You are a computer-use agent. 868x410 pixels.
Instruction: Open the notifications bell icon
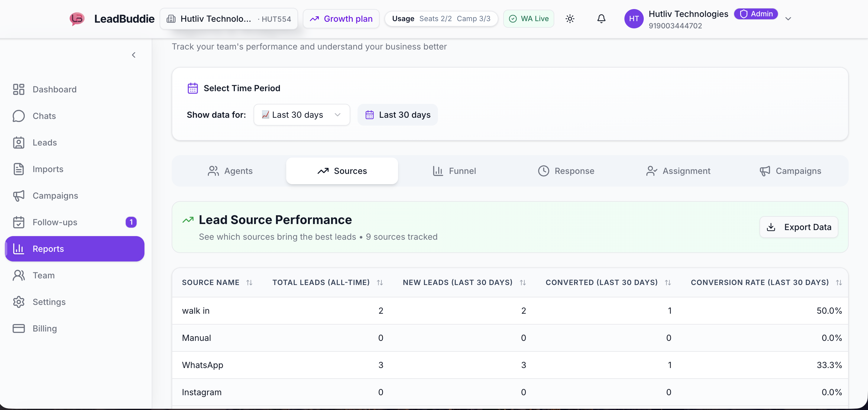pyautogui.click(x=601, y=19)
